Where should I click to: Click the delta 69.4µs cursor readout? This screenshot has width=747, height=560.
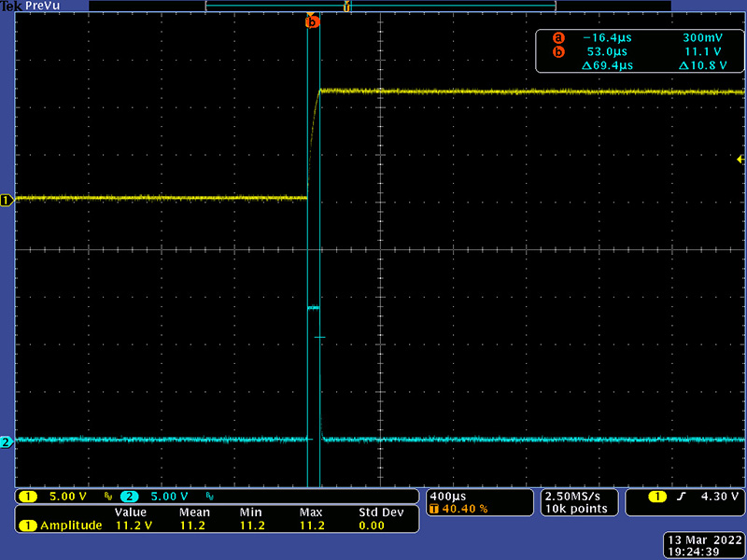[608, 66]
